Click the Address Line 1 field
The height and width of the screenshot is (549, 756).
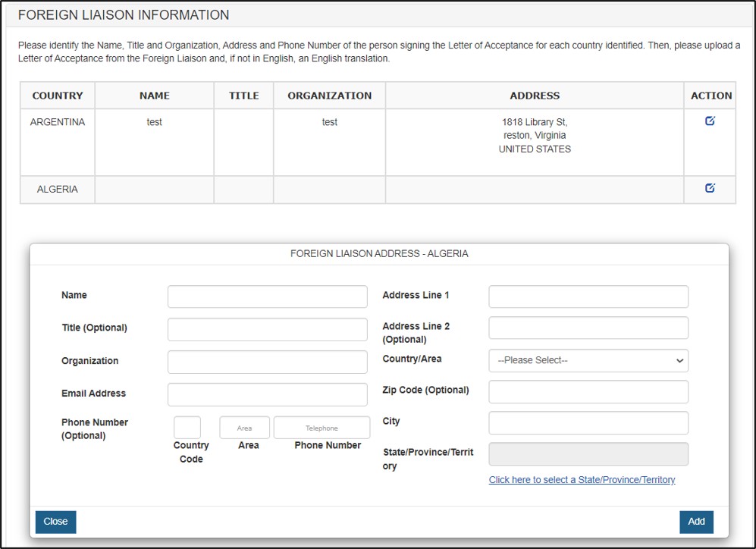588,296
